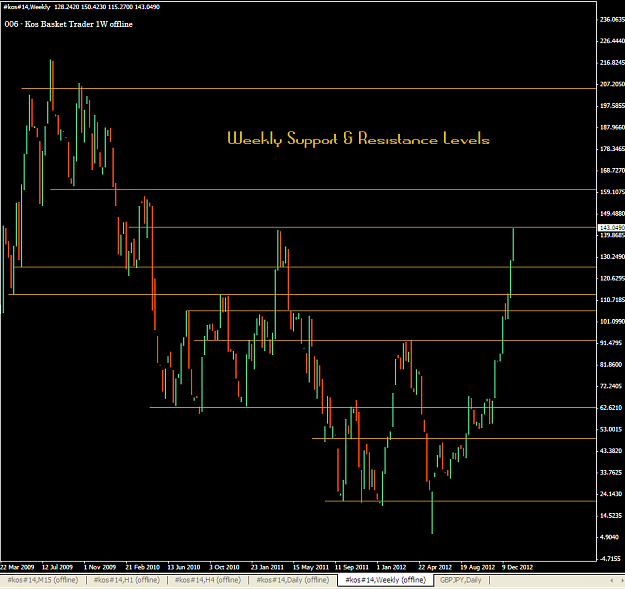Click the 178.3465 price axis value
The height and width of the screenshot is (589, 625).
coord(612,149)
